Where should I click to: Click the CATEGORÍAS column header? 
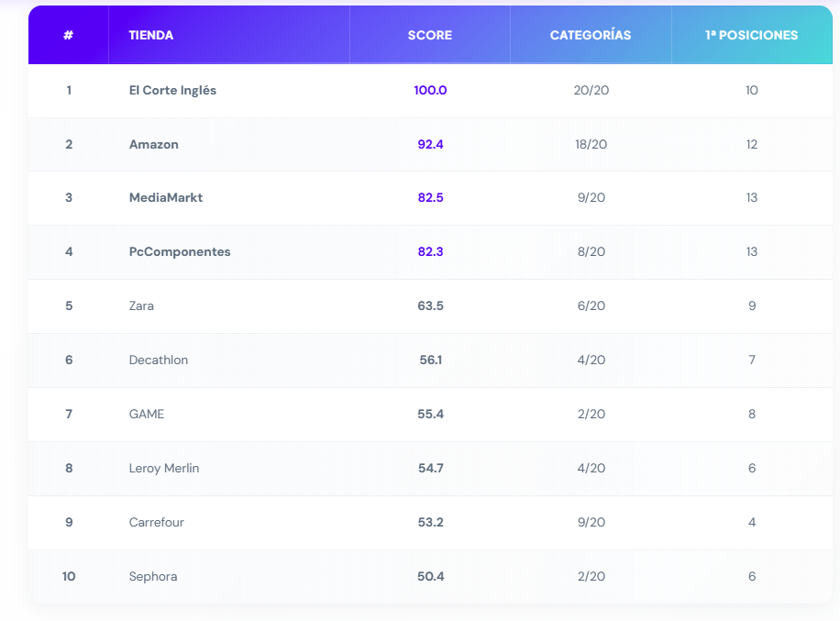point(591,36)
